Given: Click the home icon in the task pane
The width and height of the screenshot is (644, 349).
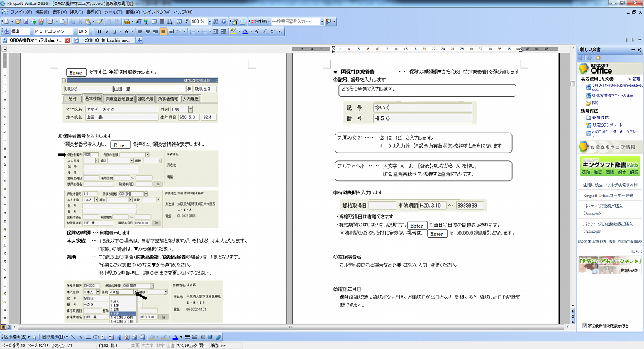Looking at the screenshot, I should pos(597,58).
